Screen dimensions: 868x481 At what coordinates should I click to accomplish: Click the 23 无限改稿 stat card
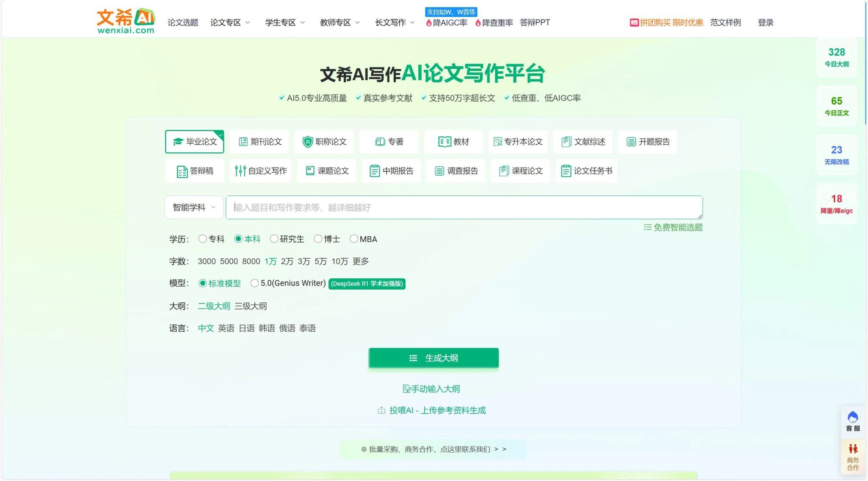(x=837, y=155)
